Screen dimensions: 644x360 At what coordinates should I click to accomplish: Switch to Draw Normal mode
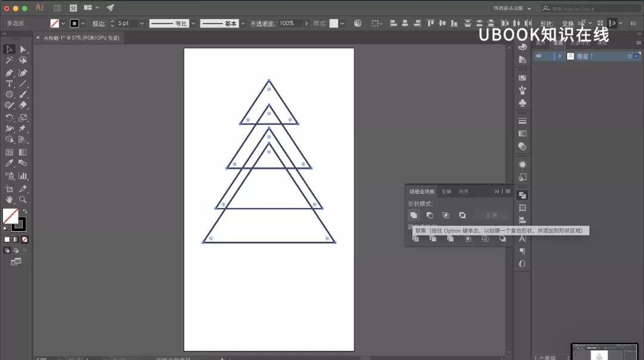[x=7, y=250]
